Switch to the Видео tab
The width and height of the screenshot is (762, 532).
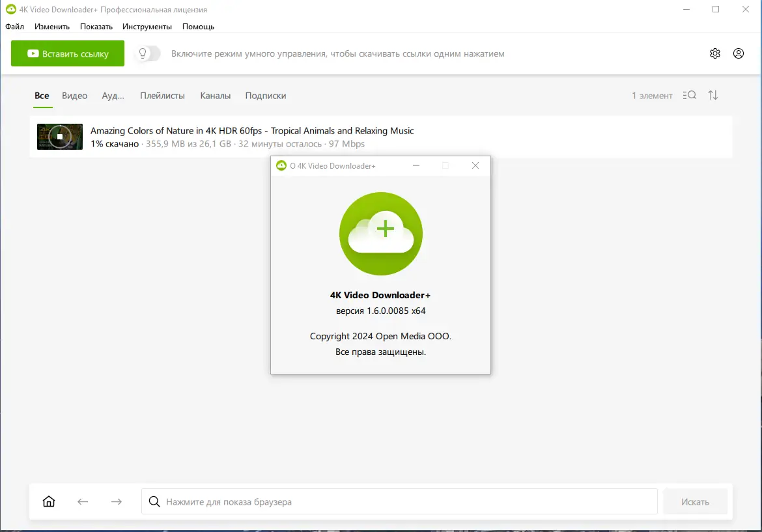pyautogui.click(x=74, y=96)
